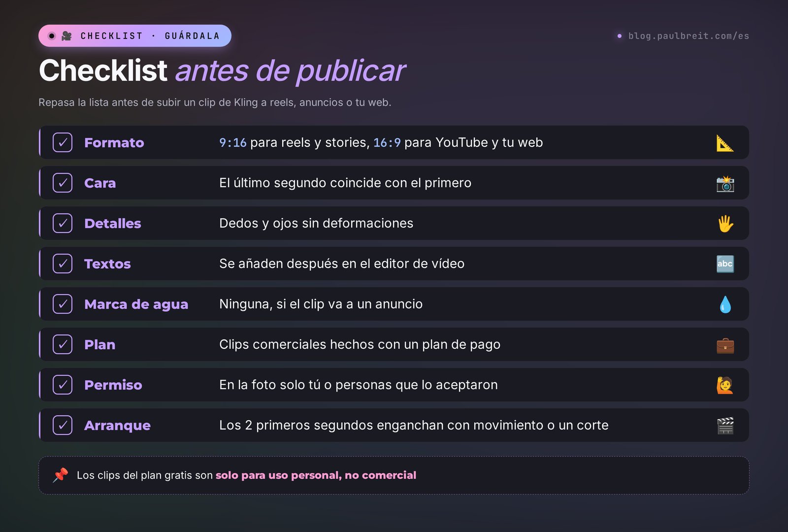Click the 'Checklist antes de publicar' heading

click(x=222, y=71)
